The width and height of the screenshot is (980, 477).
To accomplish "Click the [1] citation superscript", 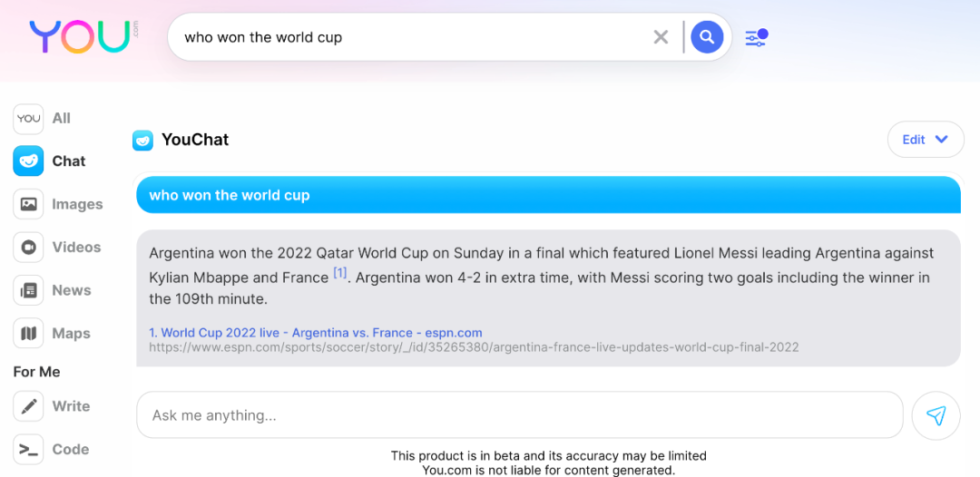I will point(340,272).
